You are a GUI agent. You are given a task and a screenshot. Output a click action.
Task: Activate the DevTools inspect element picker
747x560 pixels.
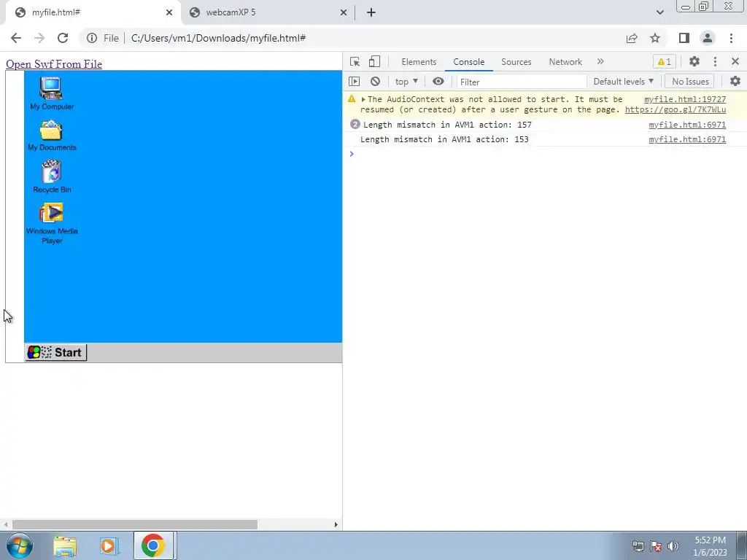[355, 61]
